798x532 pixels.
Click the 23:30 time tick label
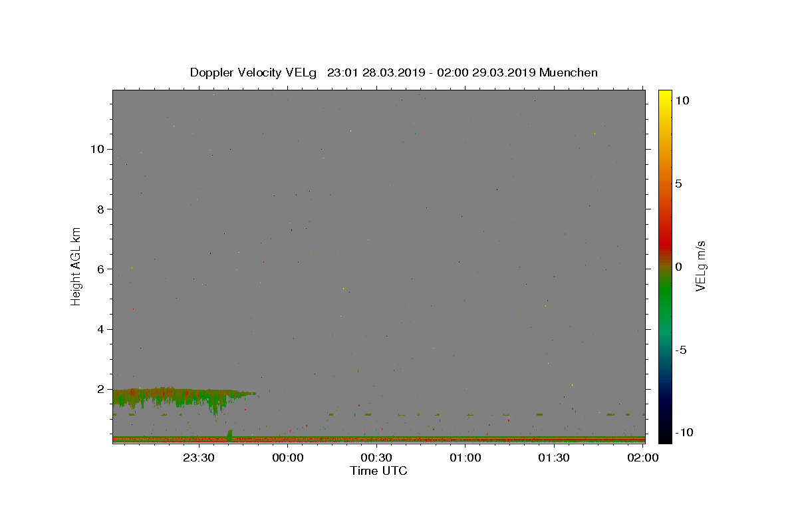pyautogui.click(x=199, y=458)
